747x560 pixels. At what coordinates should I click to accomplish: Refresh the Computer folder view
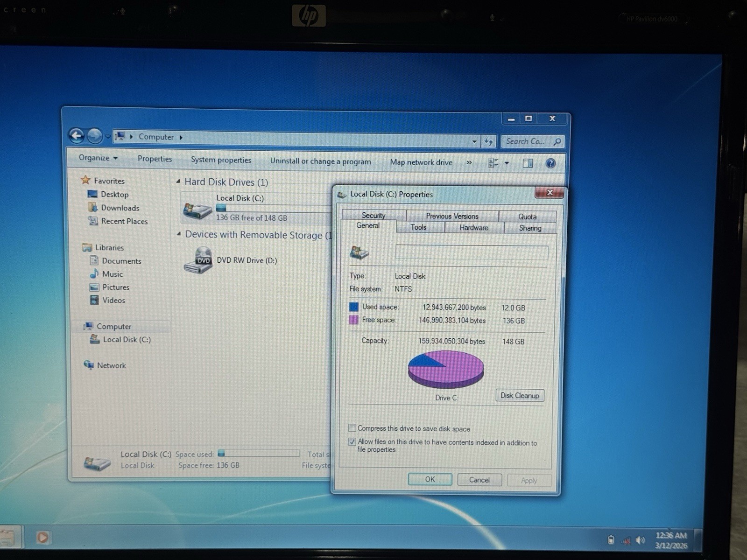(488, 141)
